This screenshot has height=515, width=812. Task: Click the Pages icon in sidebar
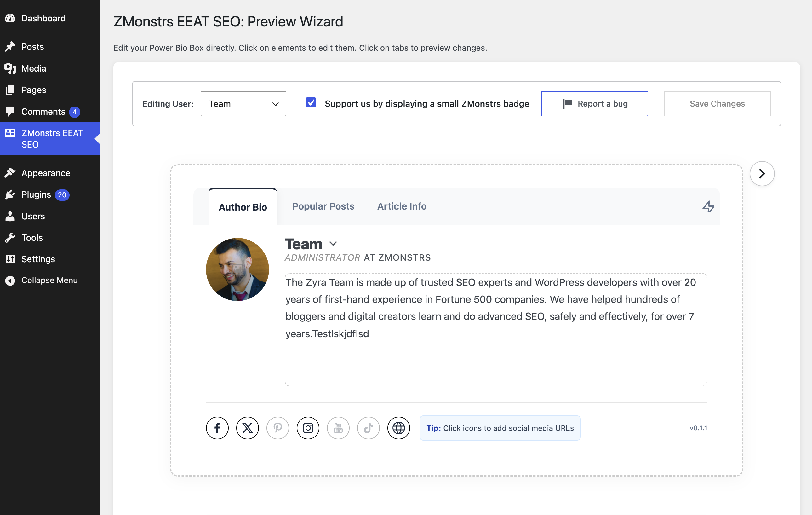pos(10,90)
